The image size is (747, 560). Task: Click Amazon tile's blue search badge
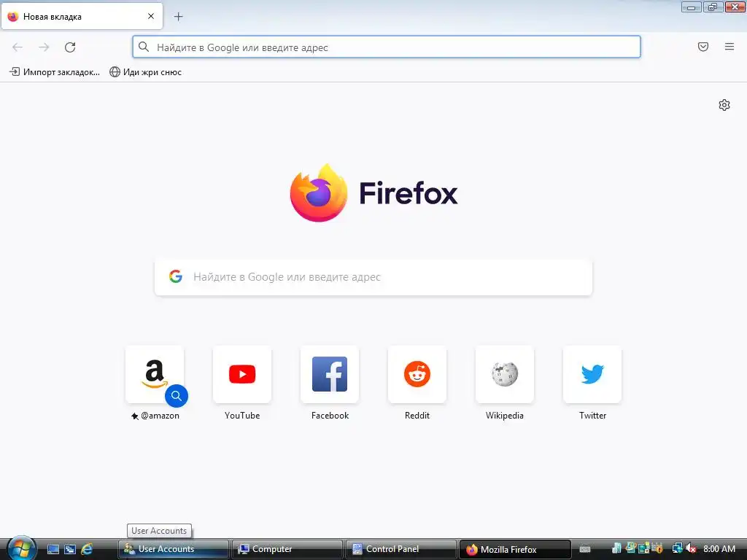[x=177, y=396]
